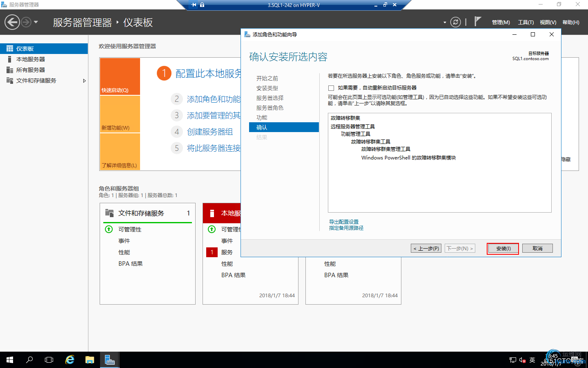Open the notifications flag icon
Screen dimensions: 588x368
coord(477,22)
